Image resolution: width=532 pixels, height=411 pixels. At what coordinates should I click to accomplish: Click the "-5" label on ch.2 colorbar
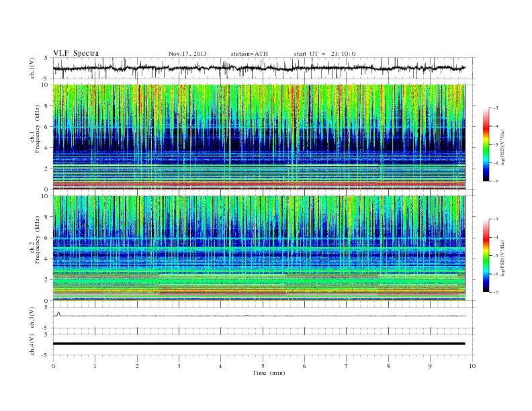pyautogui.click(x=496, y=256)
